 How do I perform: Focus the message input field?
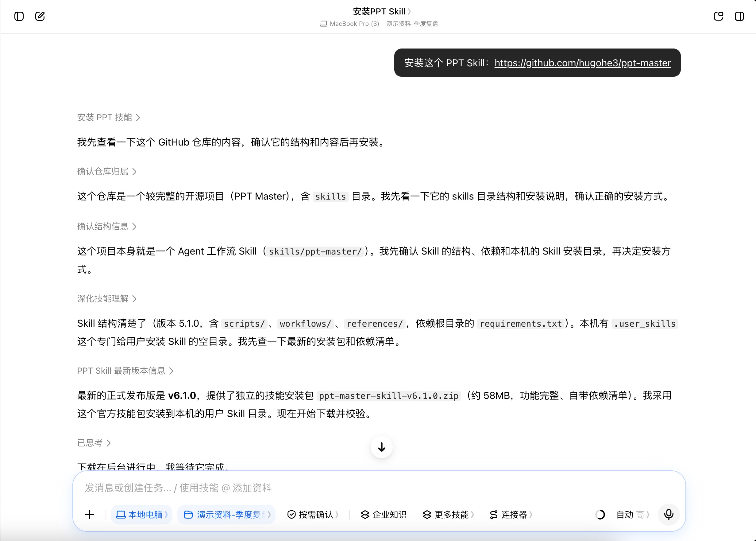(379, 488)
